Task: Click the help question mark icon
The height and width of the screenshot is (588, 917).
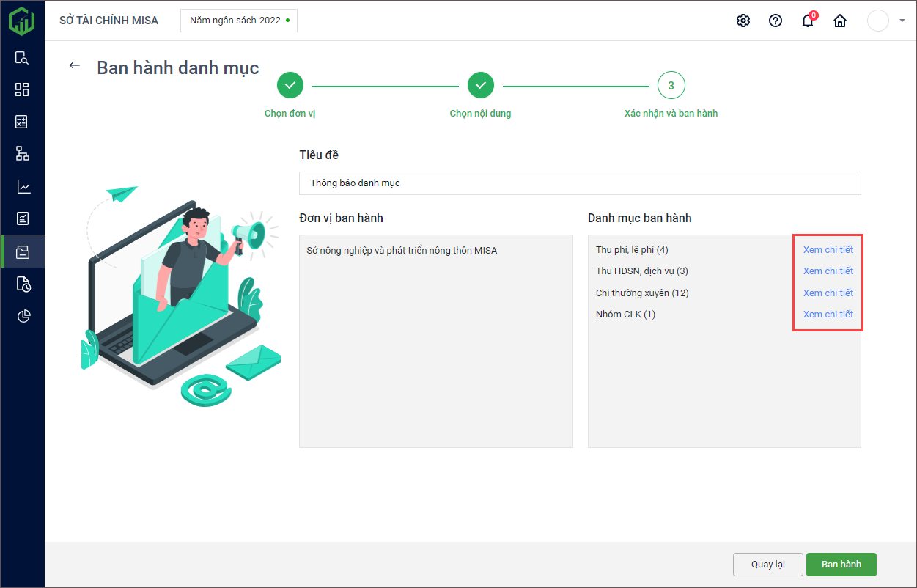Action: (x=776, y=21)
